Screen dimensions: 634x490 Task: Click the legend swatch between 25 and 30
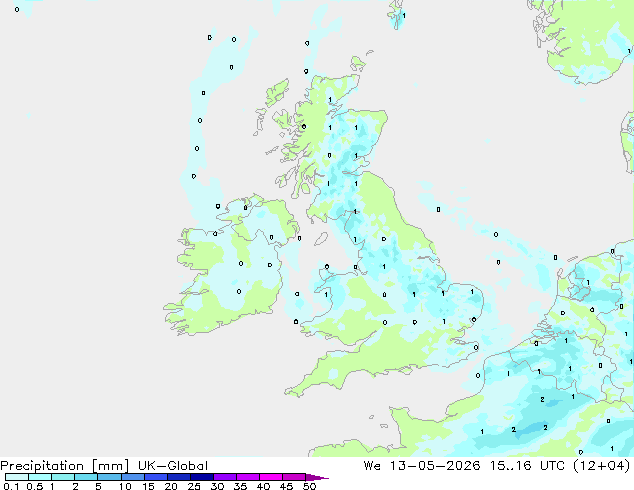pos(202,477)
